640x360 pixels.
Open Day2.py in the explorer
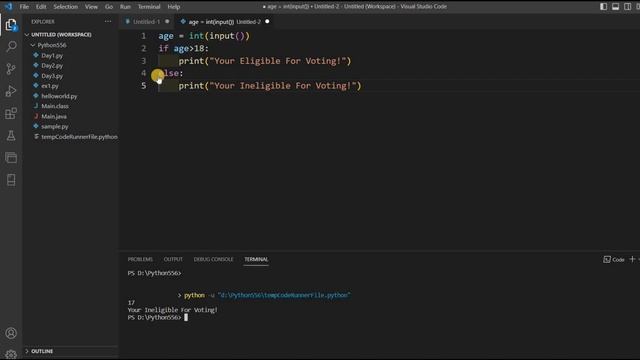(x=52, y=65)
